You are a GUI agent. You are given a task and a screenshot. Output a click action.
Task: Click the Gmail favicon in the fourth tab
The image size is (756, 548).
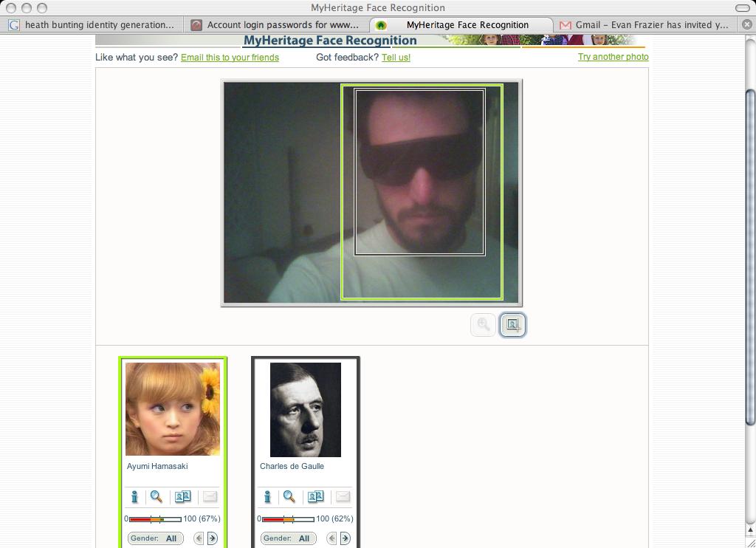[565, 25]
